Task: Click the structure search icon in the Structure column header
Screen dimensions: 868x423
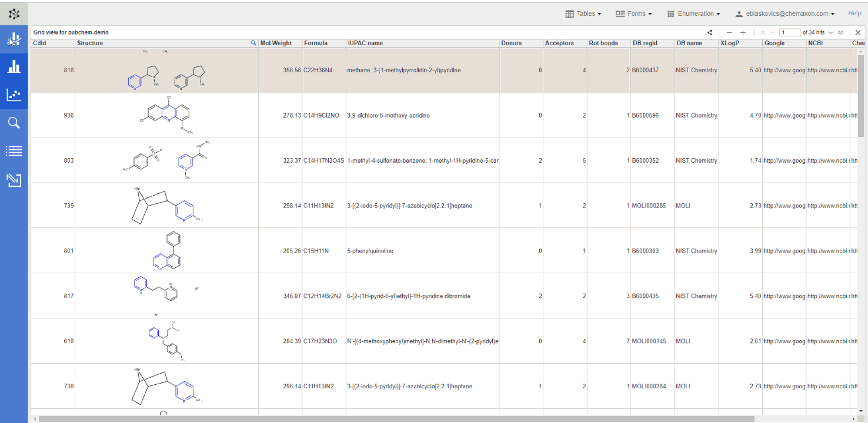Action: [x=253, y=43]
